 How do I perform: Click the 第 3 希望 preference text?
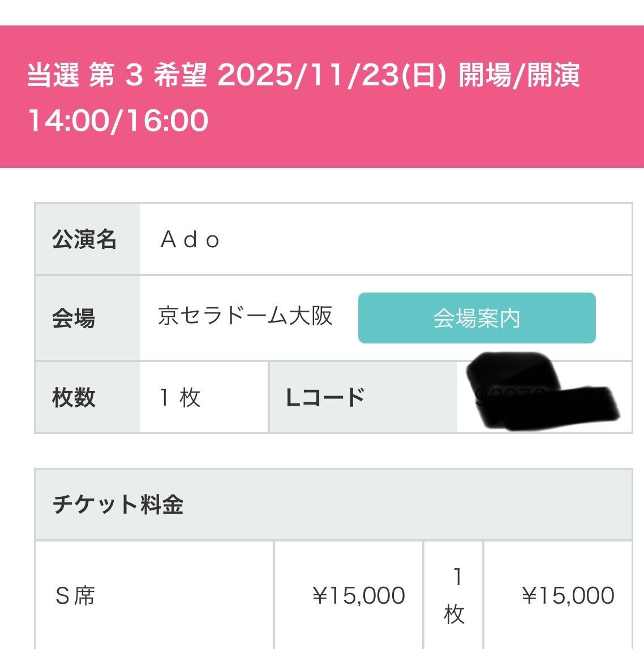[147, 75]
